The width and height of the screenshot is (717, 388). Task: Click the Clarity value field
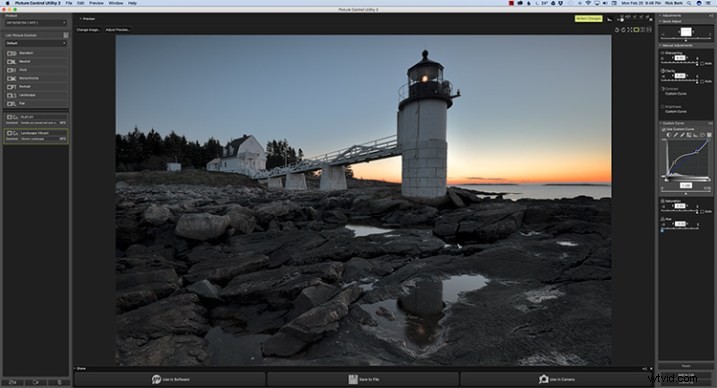[680, 76]
